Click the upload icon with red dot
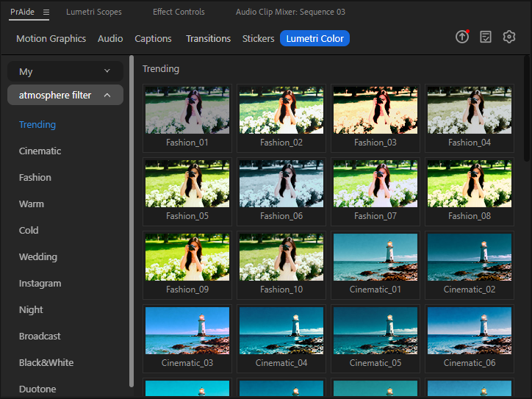Viewport: 532px width, 399px height. pyautogui.click(x=461, y=37)
